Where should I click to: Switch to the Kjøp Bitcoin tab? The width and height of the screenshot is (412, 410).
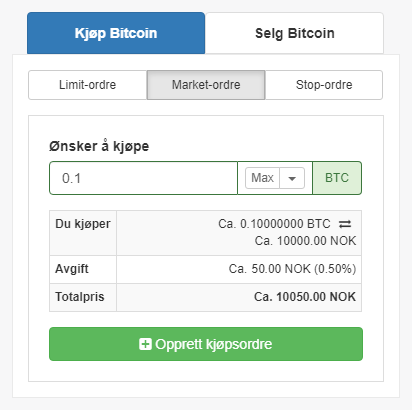(116, 33)
